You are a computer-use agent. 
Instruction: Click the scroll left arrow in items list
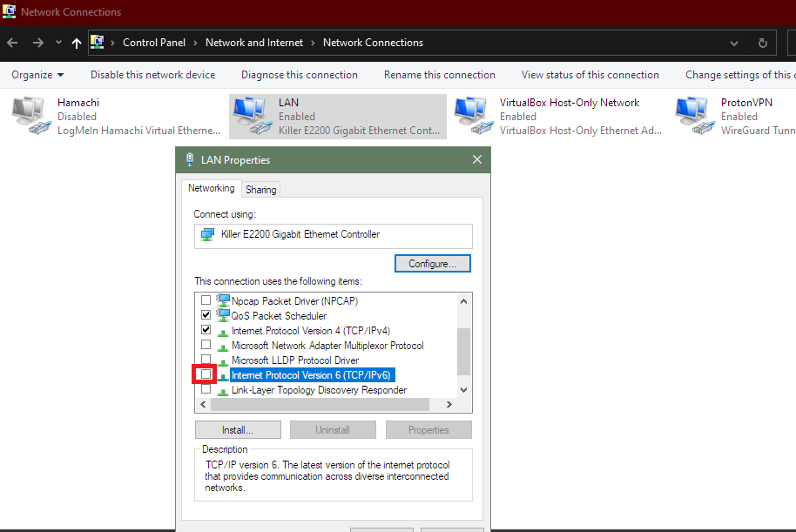click(x=203, y=405)
